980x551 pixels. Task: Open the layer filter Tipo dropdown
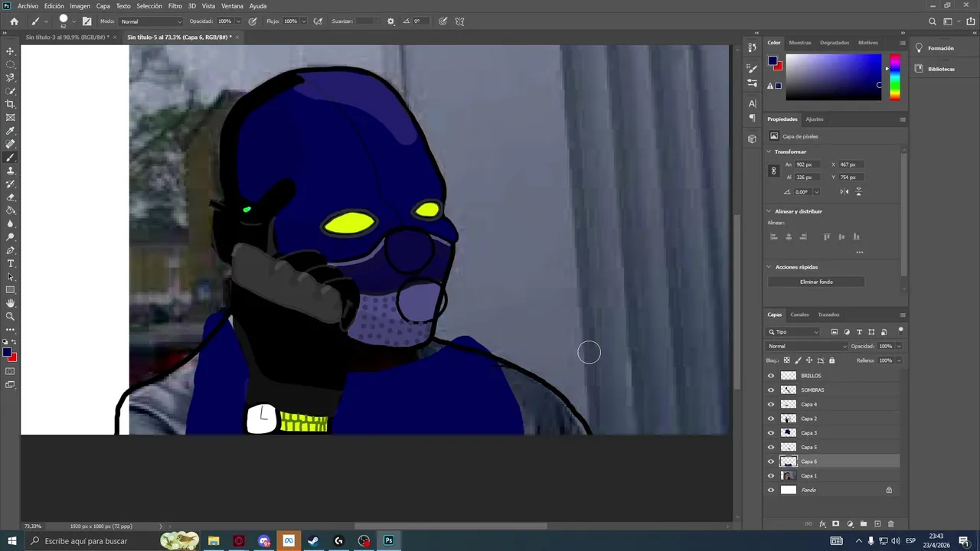point(793,332)
